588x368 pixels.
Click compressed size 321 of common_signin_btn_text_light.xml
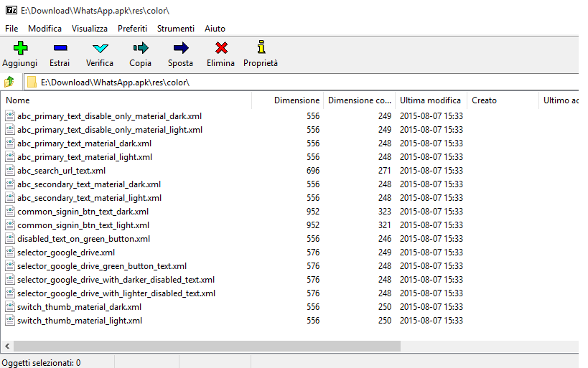[x=385, y=225]
